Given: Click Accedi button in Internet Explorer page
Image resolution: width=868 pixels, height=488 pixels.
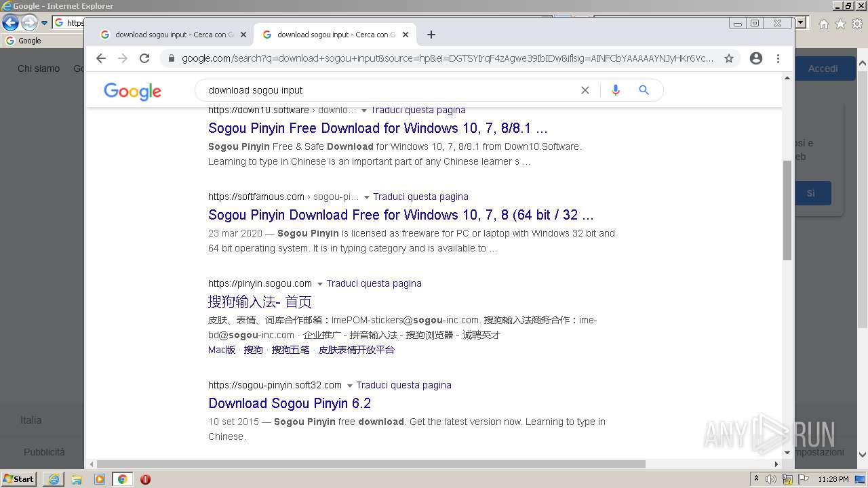Looking at the screenshot, I should point(823,68).
